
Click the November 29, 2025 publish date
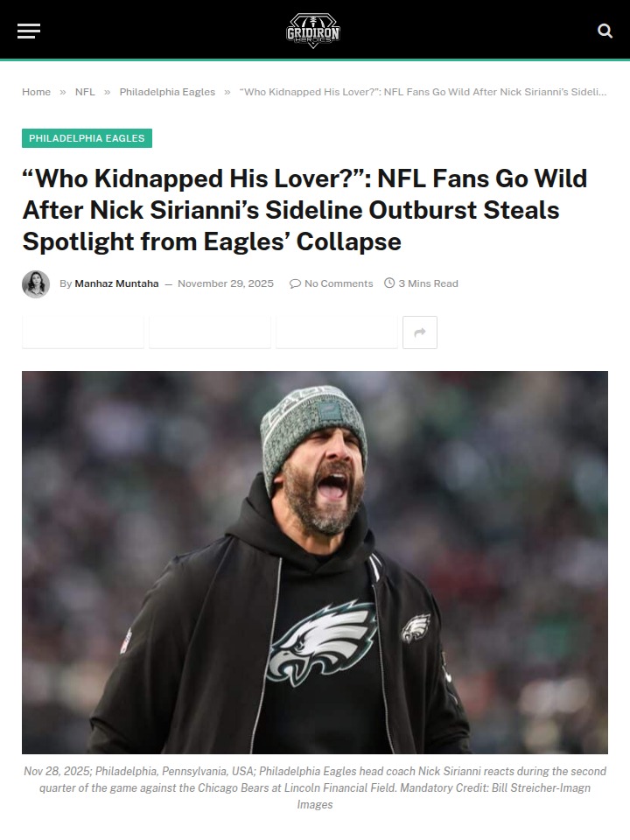tap(226, 283)
